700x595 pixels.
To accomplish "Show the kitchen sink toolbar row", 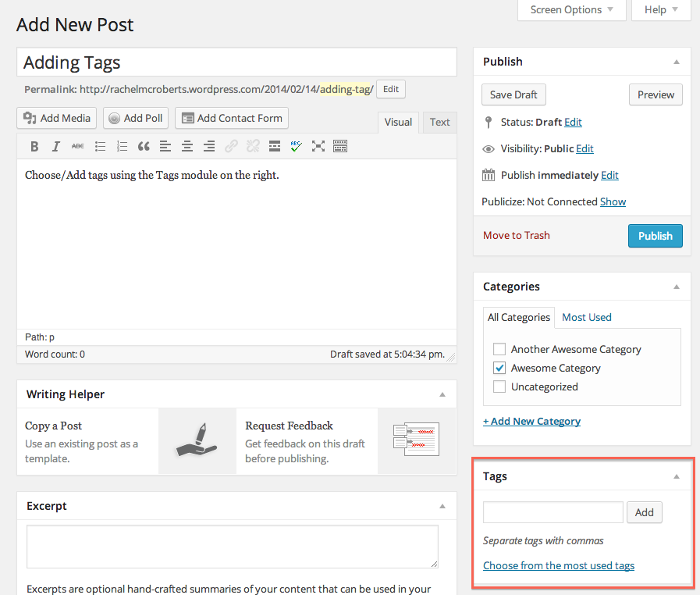I will [340, 146].
